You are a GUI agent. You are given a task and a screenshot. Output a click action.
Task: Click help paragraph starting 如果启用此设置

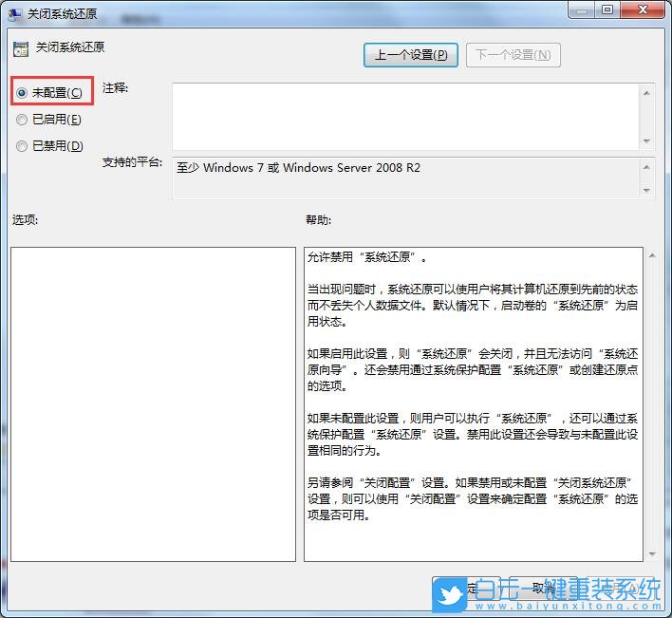click(x=473, y=370)
